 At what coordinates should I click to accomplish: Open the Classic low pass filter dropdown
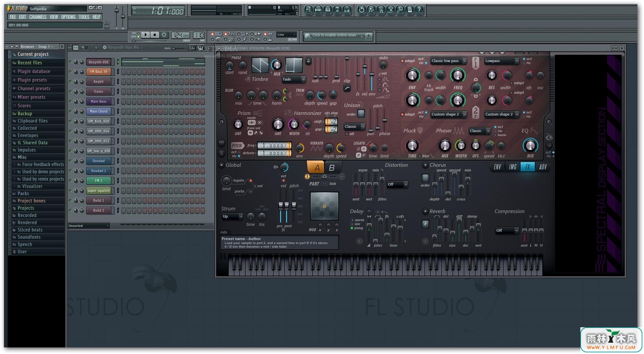coord(449,61)
